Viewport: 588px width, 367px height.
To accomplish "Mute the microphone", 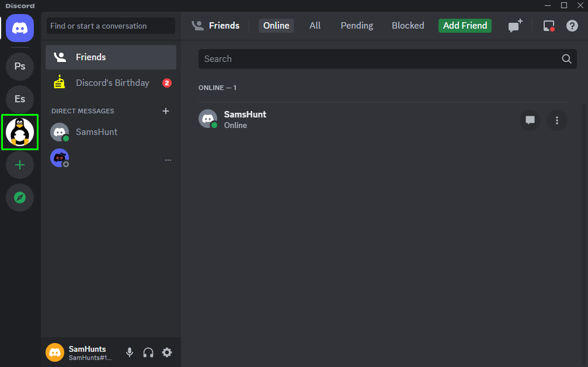I will pos(130,352).
